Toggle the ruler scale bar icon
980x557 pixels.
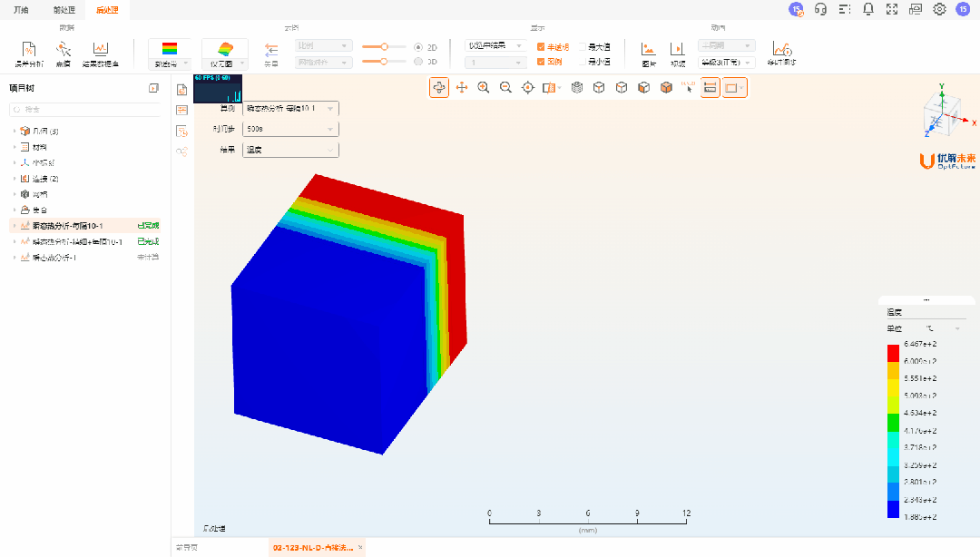pyautogui.click(x=710, y=87)
